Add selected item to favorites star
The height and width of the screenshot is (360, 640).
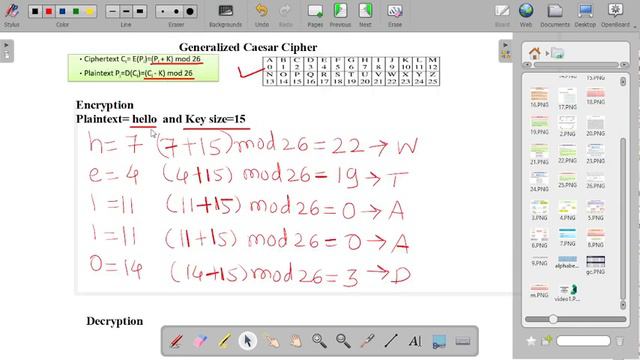coord(531,341)
